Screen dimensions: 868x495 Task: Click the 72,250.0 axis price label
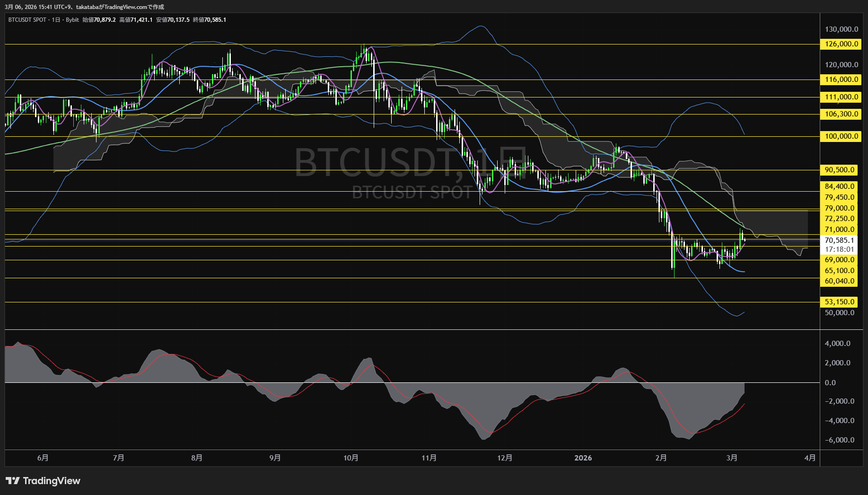(840, 218)
